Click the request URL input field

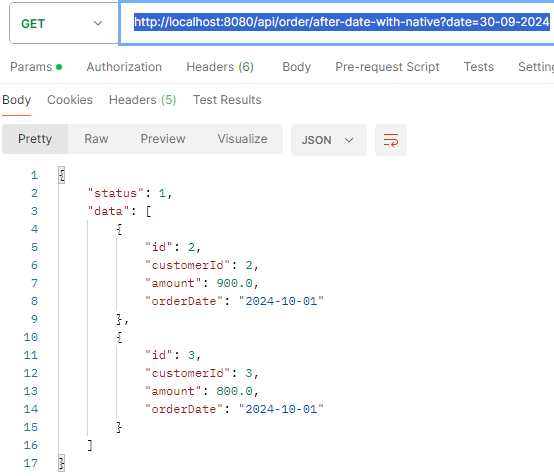[x=337, y=23]
